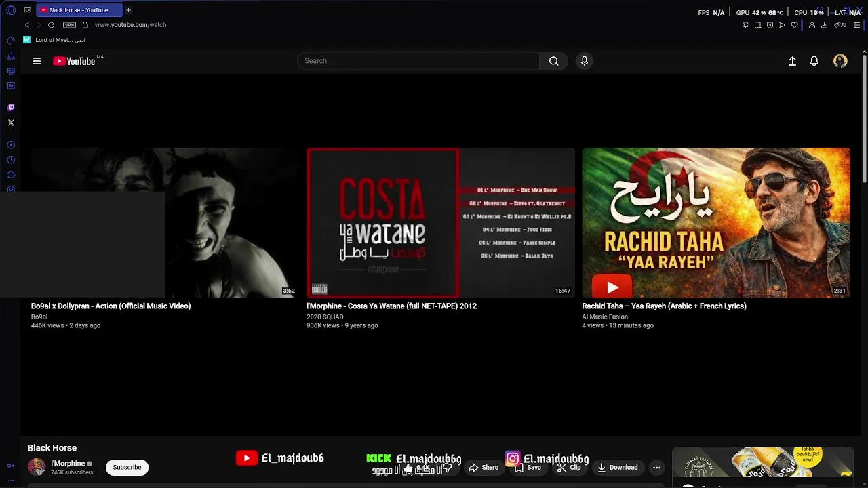Open the player icon in toolbar
This screenshot has height=488, width=868.
tap(782, 25)
